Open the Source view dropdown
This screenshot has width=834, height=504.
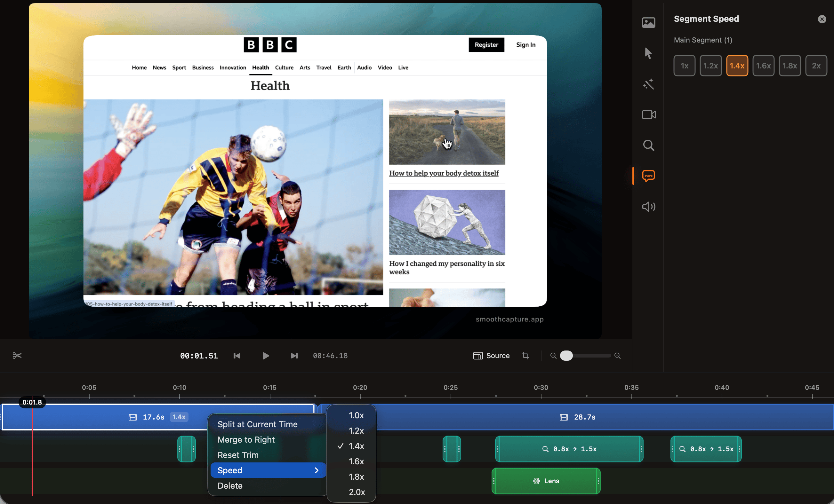tap(491, 356)
